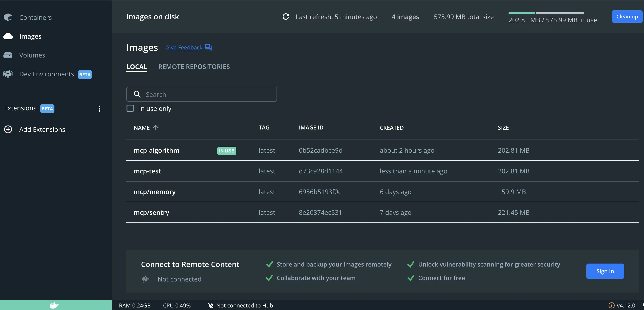Click the CPU 0.49% status entry
Image resolution: width=644 pixels, height=310 pixels.
(177, 305)
